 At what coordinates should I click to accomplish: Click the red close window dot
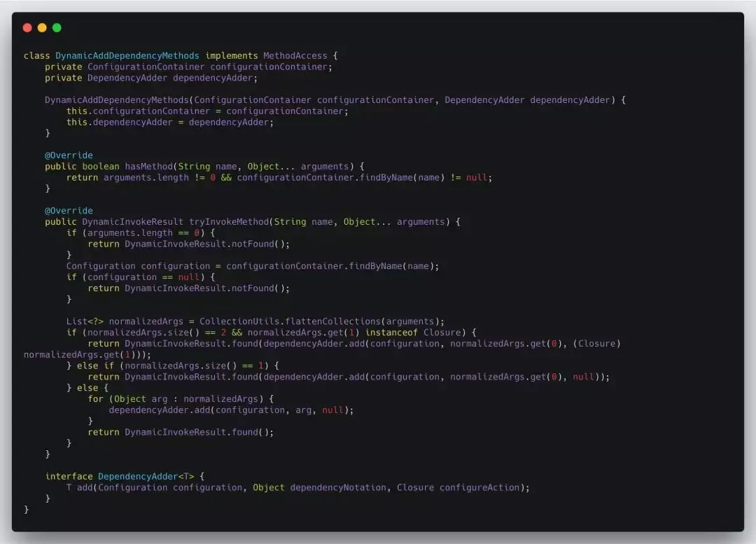click(27, 27)
